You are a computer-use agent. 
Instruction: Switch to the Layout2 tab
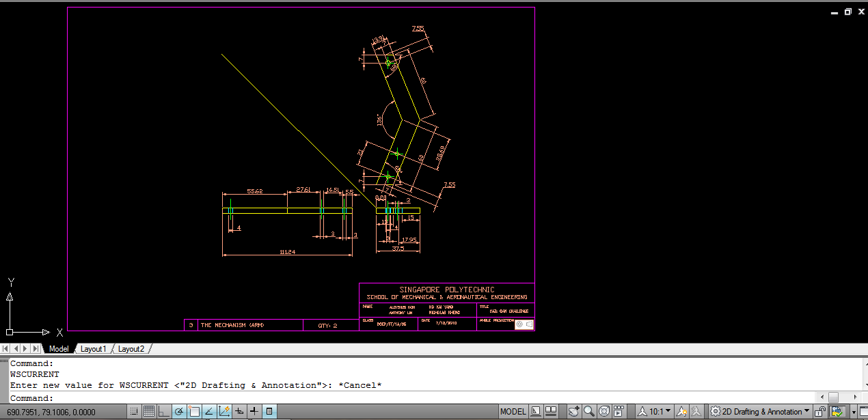tap(131, 348)
